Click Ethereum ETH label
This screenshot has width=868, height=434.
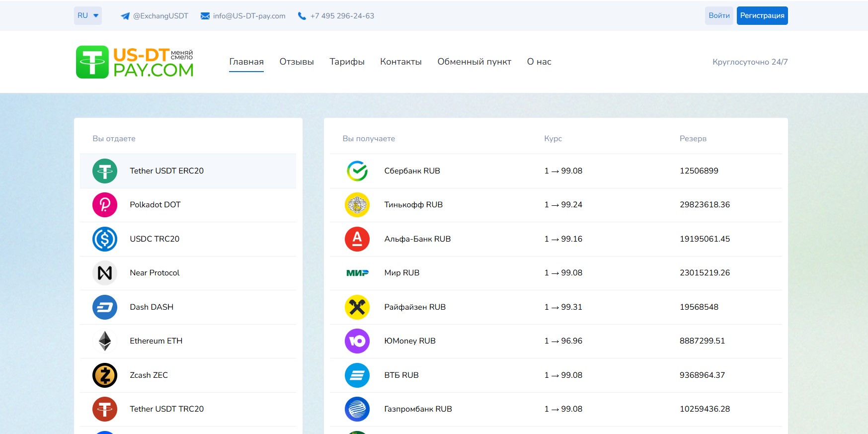tap(156, 341)
